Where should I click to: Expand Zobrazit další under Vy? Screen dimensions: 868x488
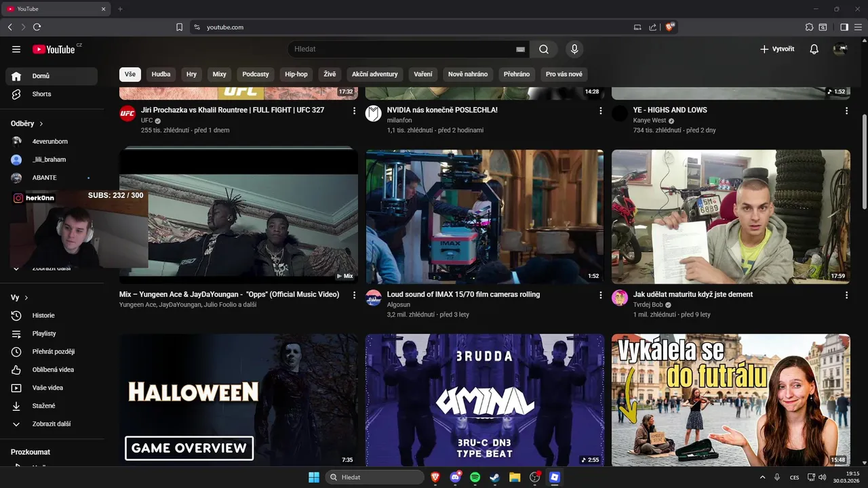(x=52, y=424)
